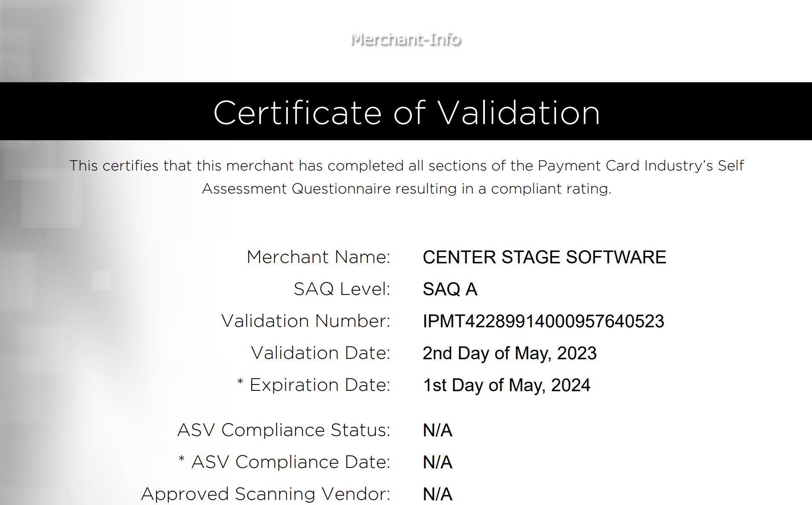The width and height of the screenshot is (812, 505).
Task: Click N/A value beside ASV Compliance Date
Action: tap(438, 462)
